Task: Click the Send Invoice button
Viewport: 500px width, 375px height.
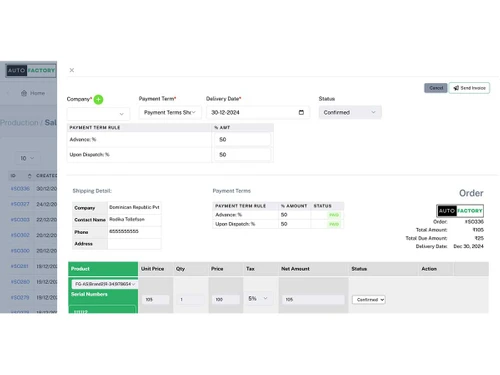Action: [469, 88]
